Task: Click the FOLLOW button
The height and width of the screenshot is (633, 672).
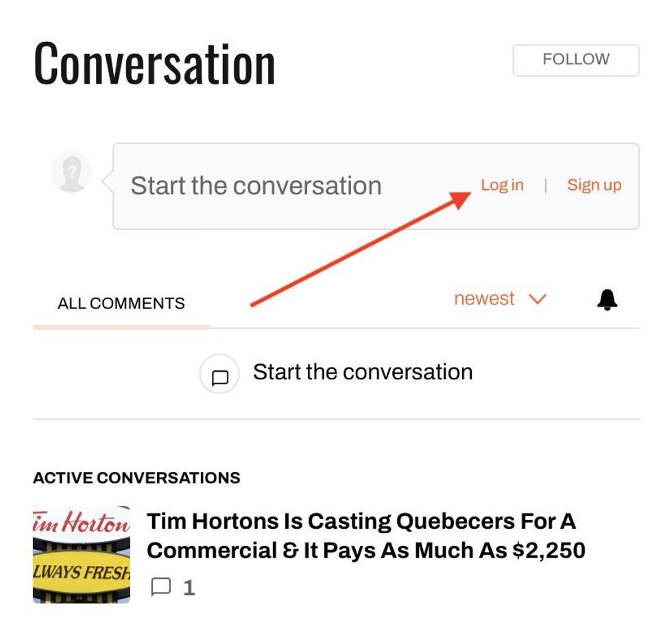Action: coord(575,60)
